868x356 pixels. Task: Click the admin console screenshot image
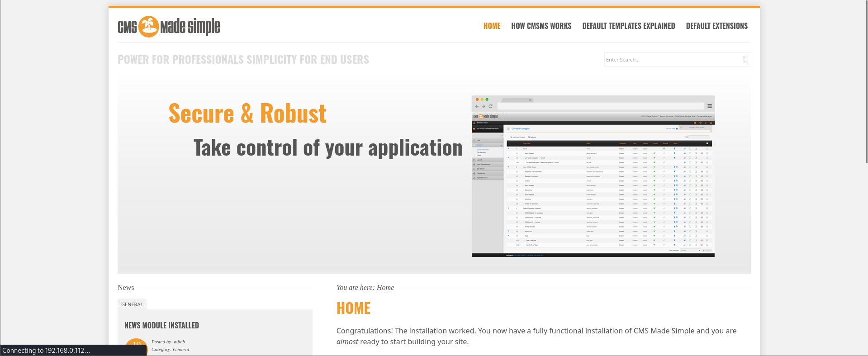(x=593, y=176)
